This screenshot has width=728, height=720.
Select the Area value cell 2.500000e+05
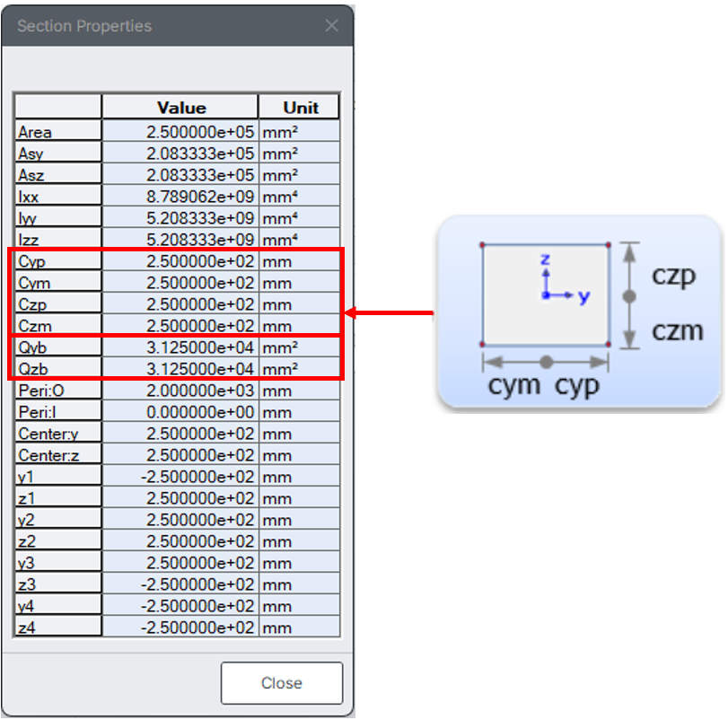point(180,132)
